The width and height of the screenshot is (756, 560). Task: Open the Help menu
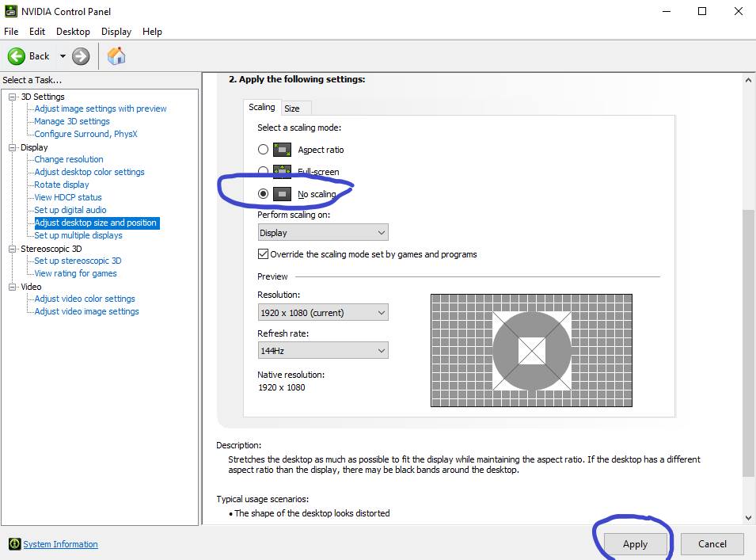tap(152, 32)
